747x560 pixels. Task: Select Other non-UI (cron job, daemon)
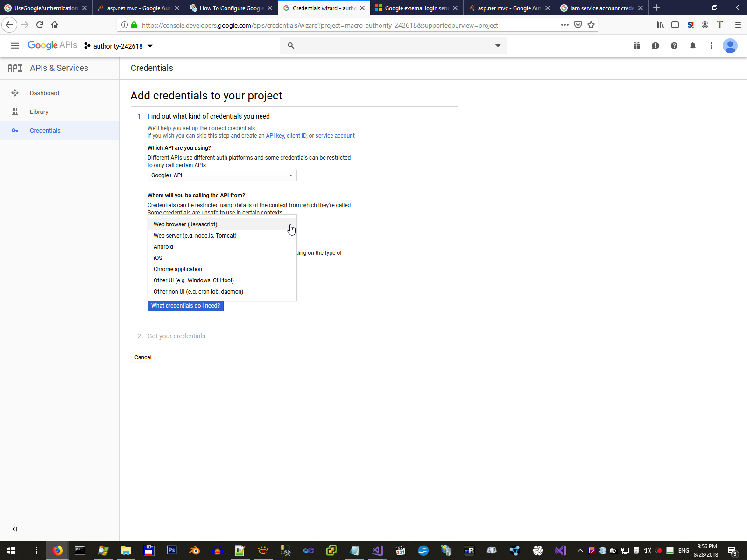[x=222, y=292]
